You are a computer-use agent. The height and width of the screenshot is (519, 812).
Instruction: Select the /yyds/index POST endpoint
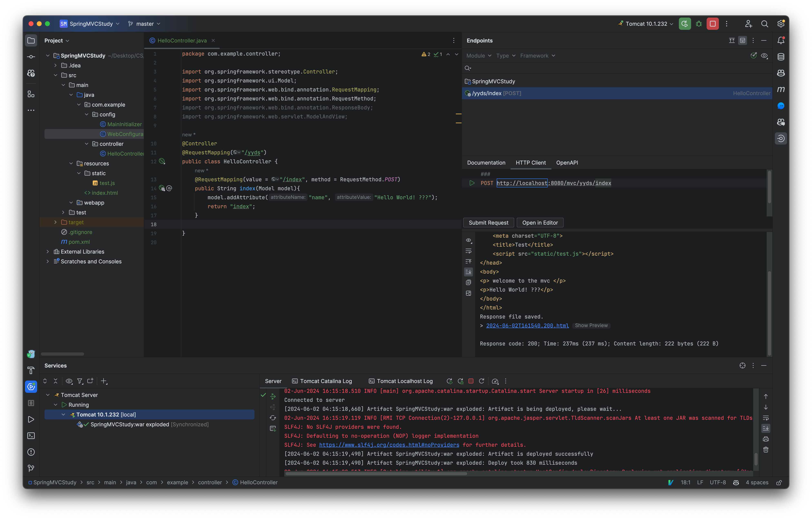click(617, 93)
